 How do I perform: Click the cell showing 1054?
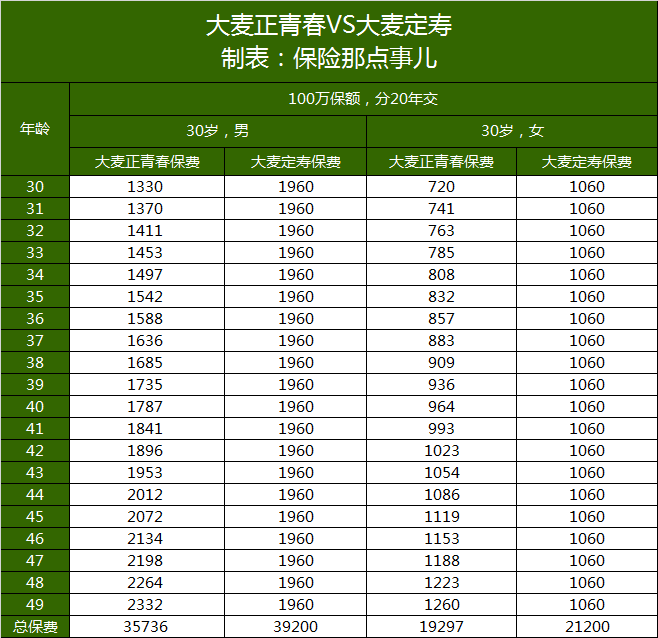[441, 472]
